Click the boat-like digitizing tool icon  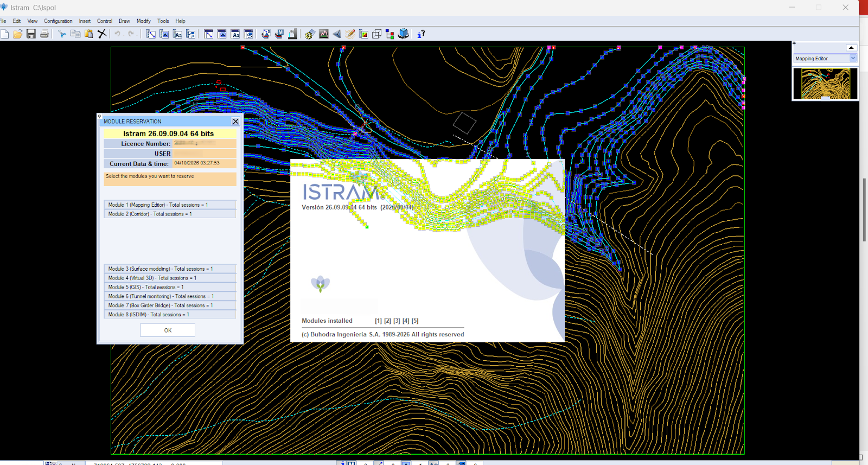pyautogui.click(x=266, y=34)
